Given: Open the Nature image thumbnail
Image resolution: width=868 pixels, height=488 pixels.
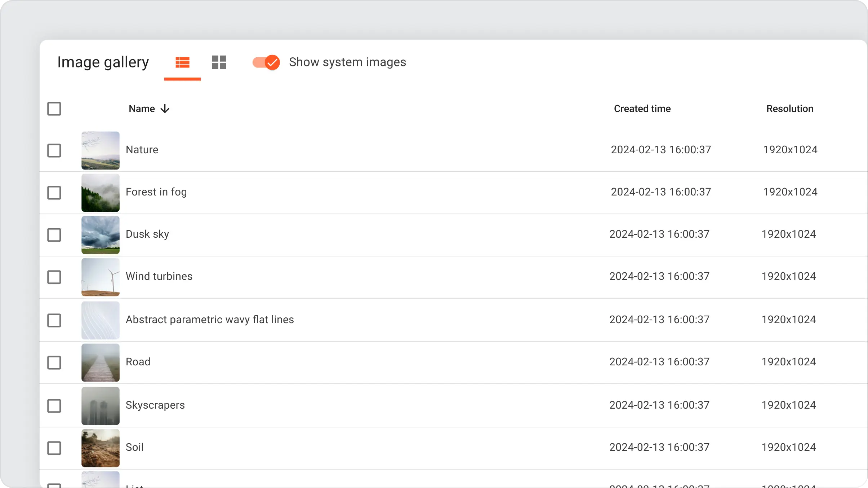Looking at the screenshot, I should coord(101,150).
